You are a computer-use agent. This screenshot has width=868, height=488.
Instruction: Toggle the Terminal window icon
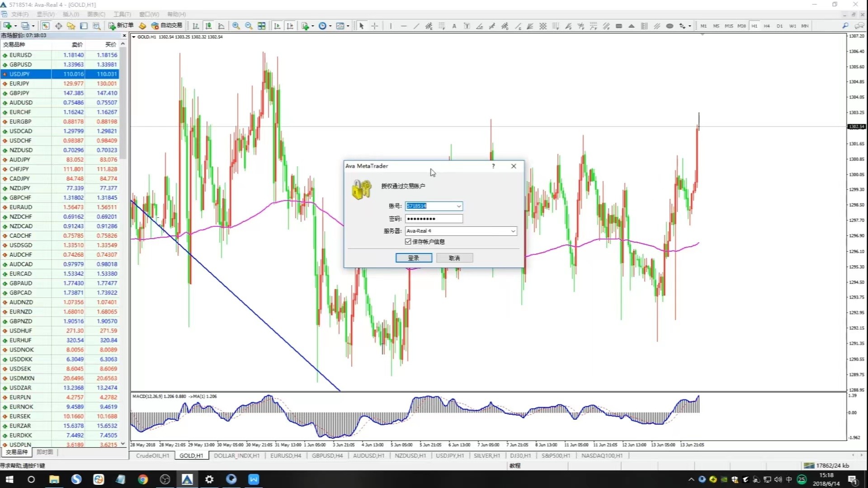point(84,26)
